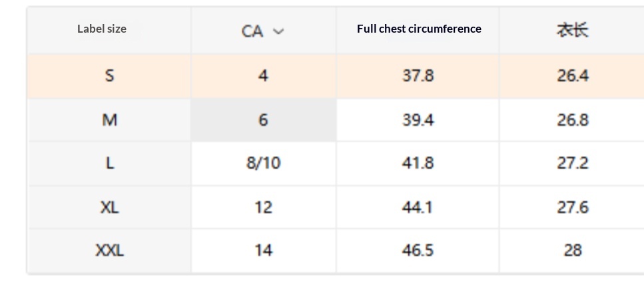Select the L size row label
Screen dimensions: 644x306
coord(109,163)
